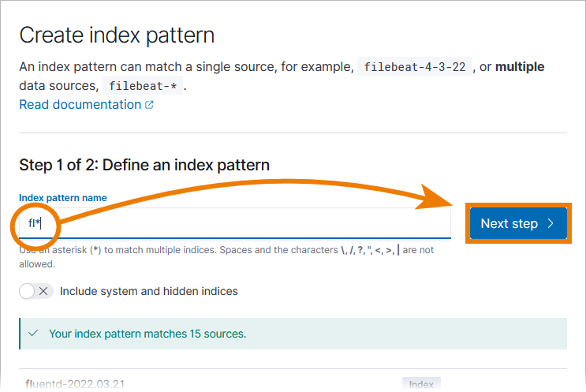Select the fluentd-2022.03.21 index row
The height and width of the screenshot is (392, 586).
293,384
